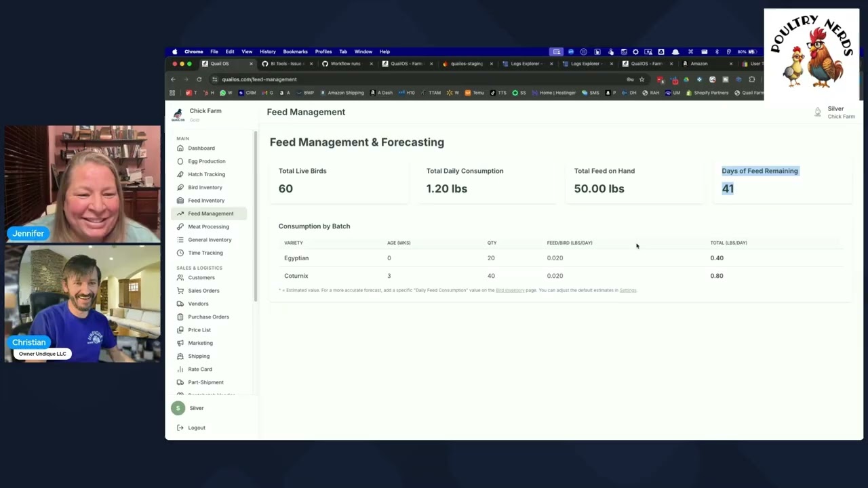Click the QuailOS bird logo
The height and width of the screenshot is (488, 868).
click(x=178, y=115)
